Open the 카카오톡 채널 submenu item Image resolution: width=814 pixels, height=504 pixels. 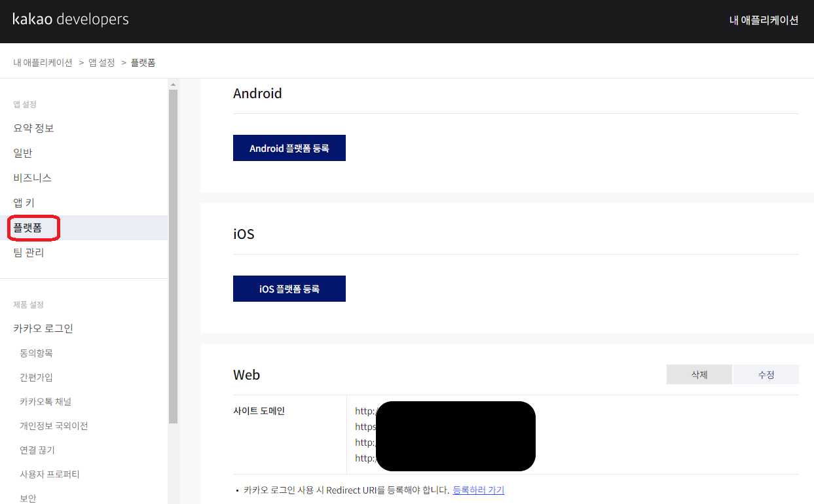(x=45, y=402)
